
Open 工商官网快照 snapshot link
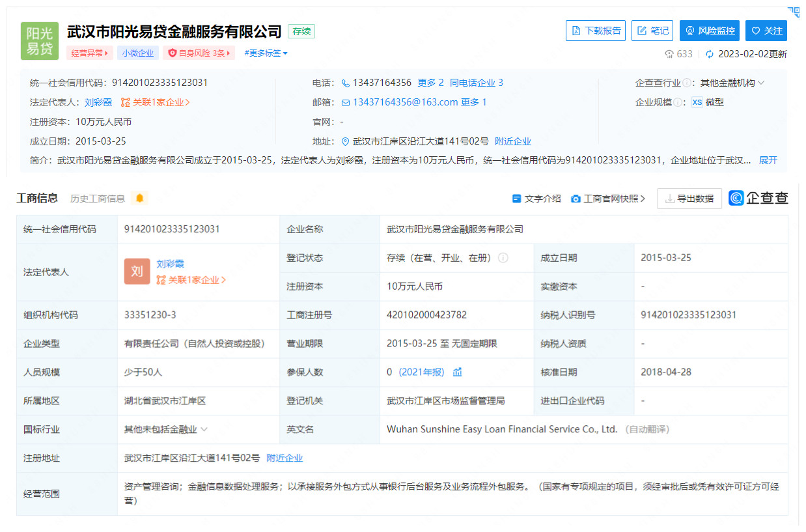click(608, 199)
